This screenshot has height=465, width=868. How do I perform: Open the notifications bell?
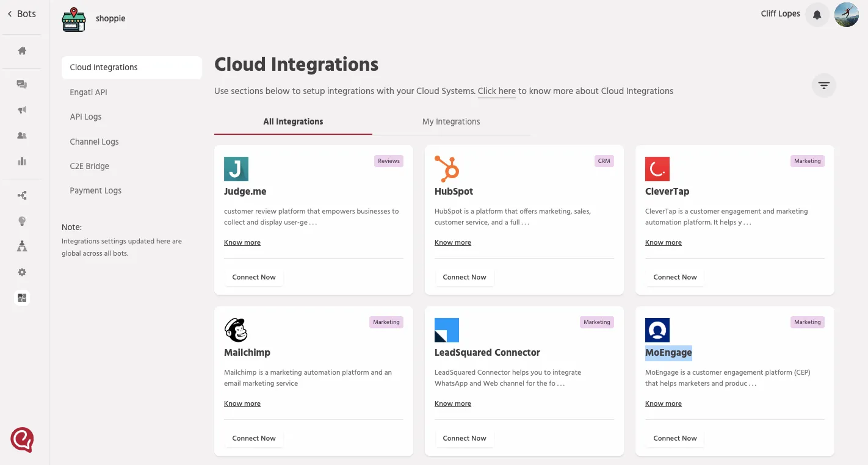(x=817, y=15)
